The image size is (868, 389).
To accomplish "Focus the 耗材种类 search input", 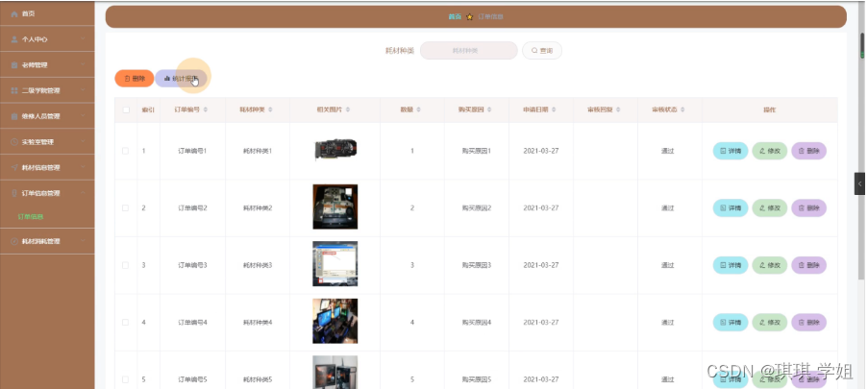I will (469, 50).
